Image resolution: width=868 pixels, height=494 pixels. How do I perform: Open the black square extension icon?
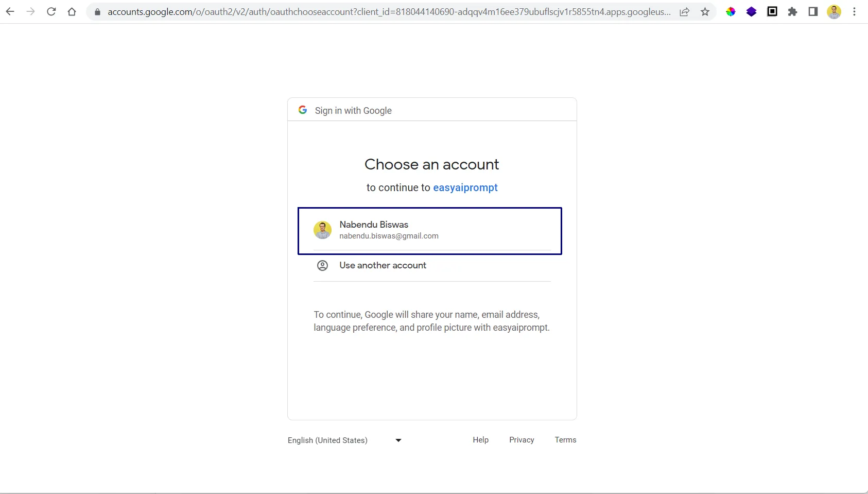point(772,11)
